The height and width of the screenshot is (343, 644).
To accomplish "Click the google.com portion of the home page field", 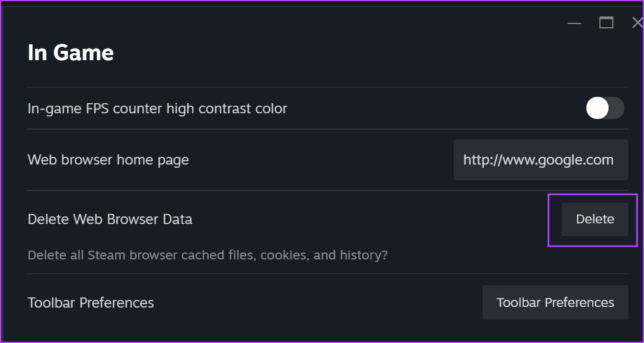I will click(579, 160).
